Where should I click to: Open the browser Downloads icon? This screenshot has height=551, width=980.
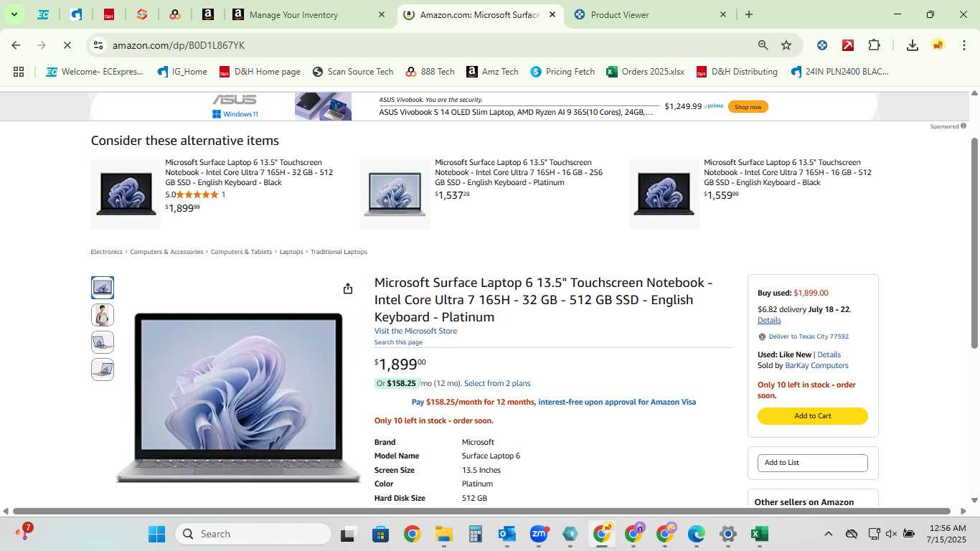click(912, 45)
